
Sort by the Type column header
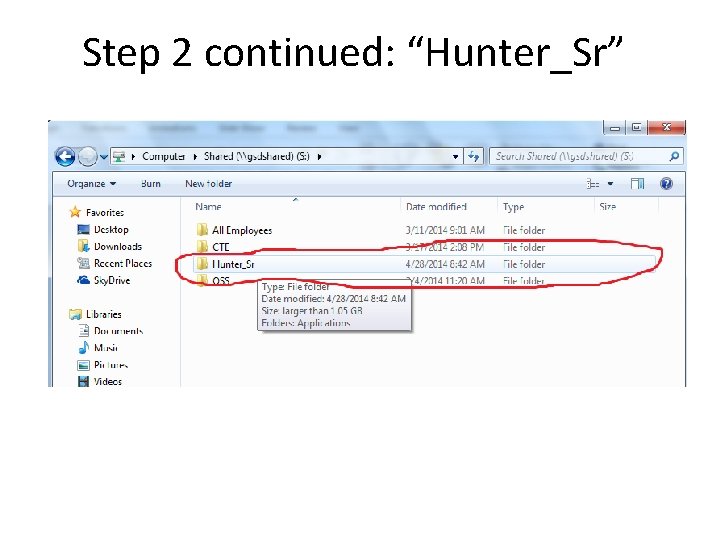point(513,207)
